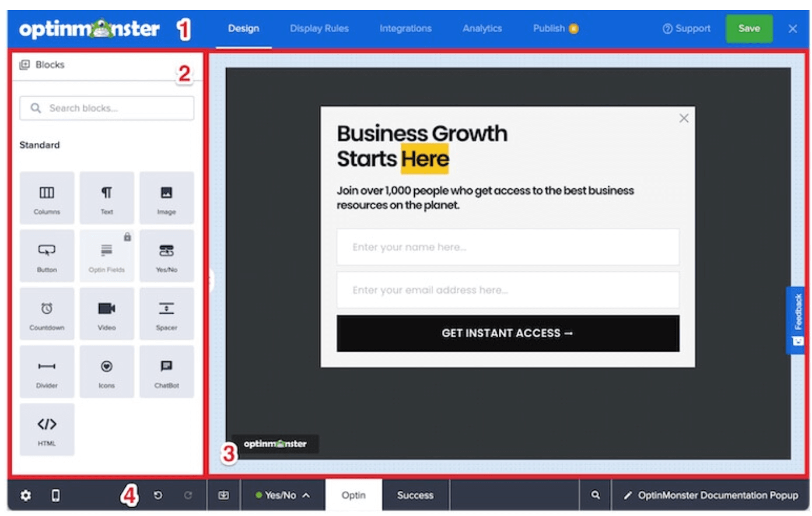Close the campaign builder with X
Image resolution: width=812 pixels, height=516 pixels.
(793, 29)
